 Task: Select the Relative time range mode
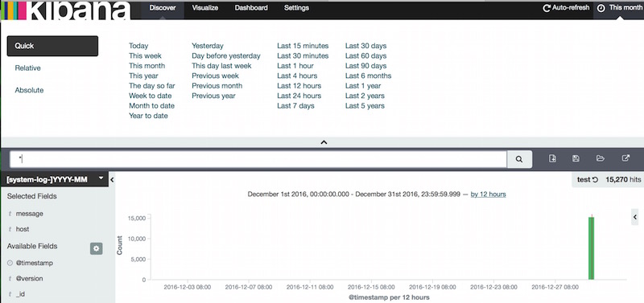coord(28,68)
